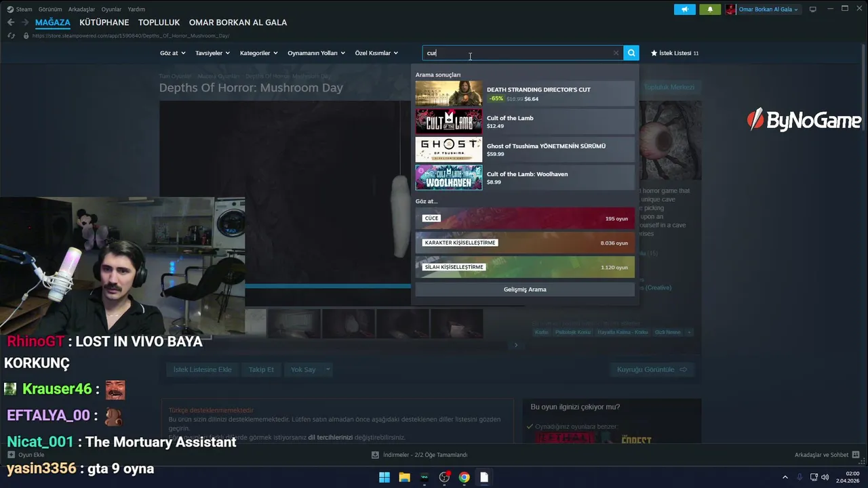
Task: Click İndirmeler 2/2 Öğe Tamamlandı status
Action: [425, 455]
